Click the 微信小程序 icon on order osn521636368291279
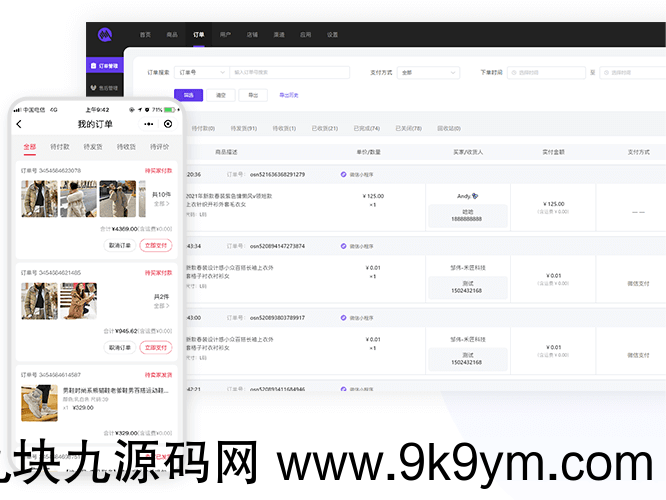Image resolution: width=666 pixels, height=500 pixels. 344,174
